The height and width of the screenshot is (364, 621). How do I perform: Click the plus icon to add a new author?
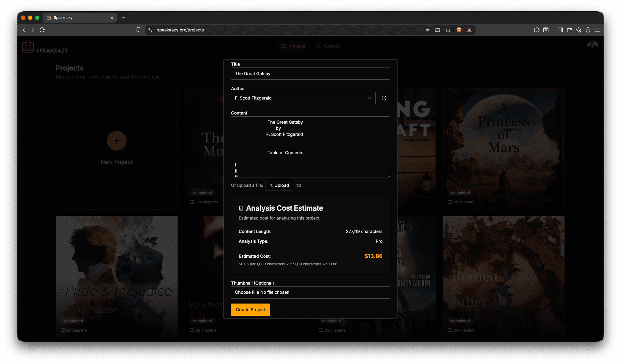(384, 98)
